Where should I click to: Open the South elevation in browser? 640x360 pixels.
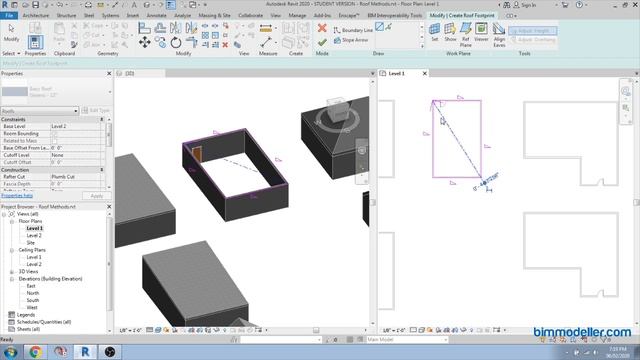(33, 300)
